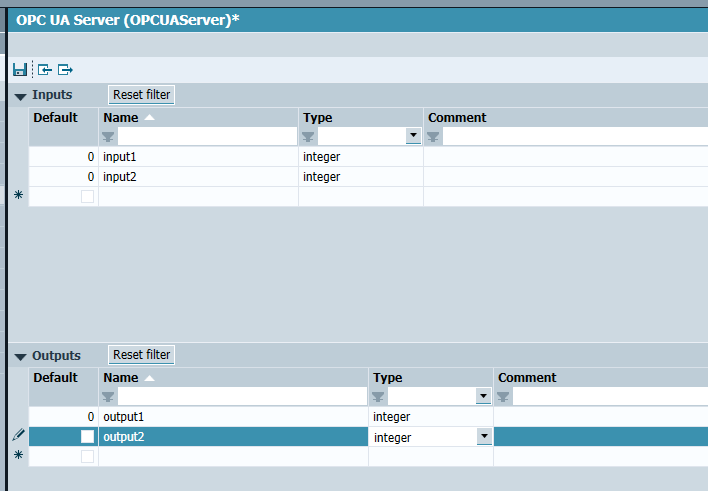This screenshot has width=708, height=491.
Task: Click the Inputs Type column header
Action: [x=361, y=117]
